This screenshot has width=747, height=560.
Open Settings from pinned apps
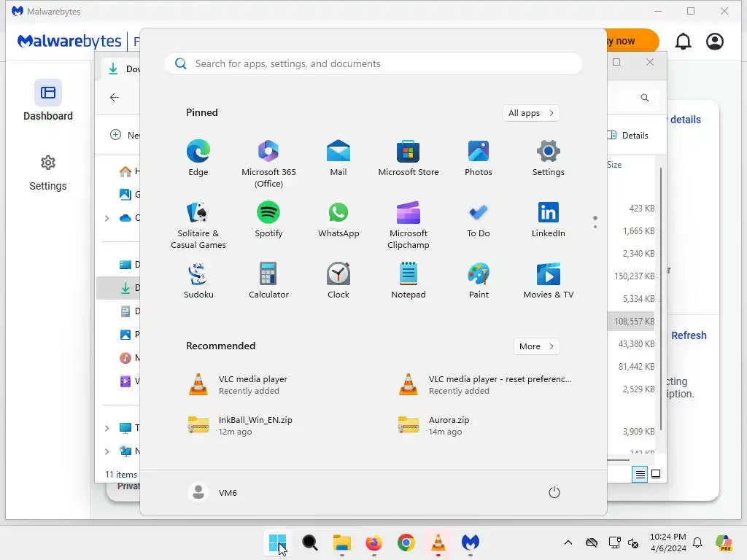click(549, 158)
